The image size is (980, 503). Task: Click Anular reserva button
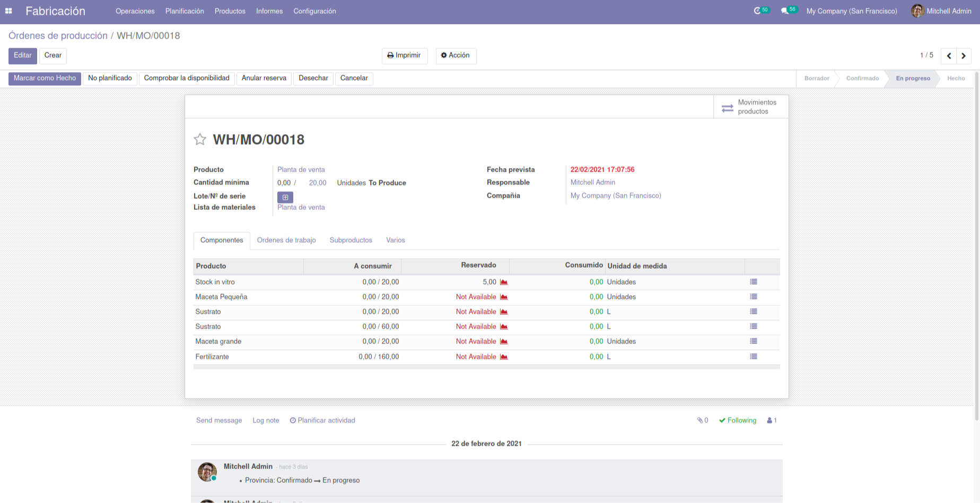(264, 78)
